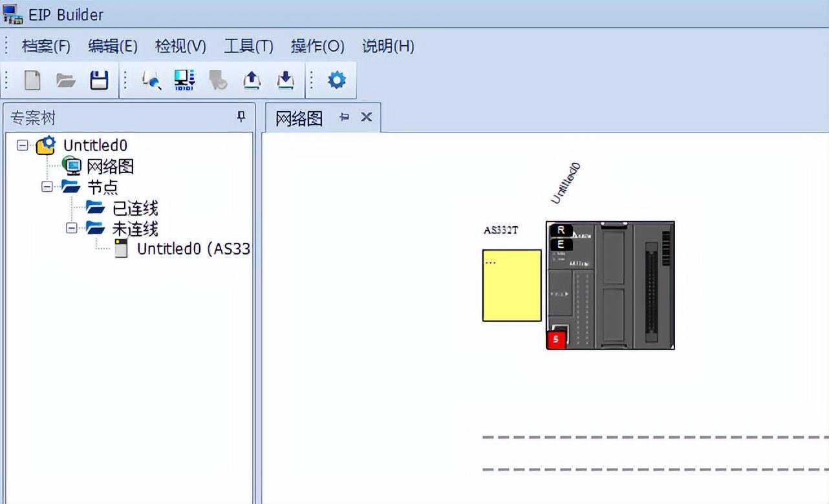Click the Open folder toolbar icon

[65, 80]
